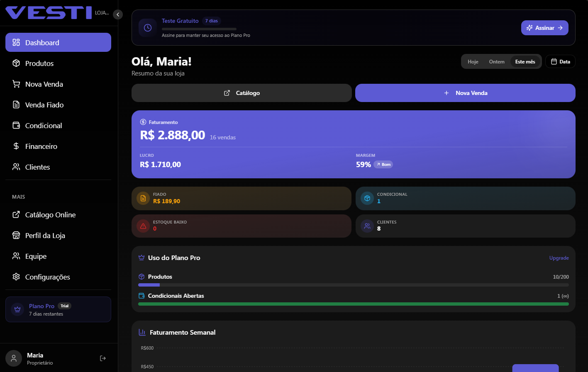
Task: Click the Condicional box icon card
Action: 367,198
